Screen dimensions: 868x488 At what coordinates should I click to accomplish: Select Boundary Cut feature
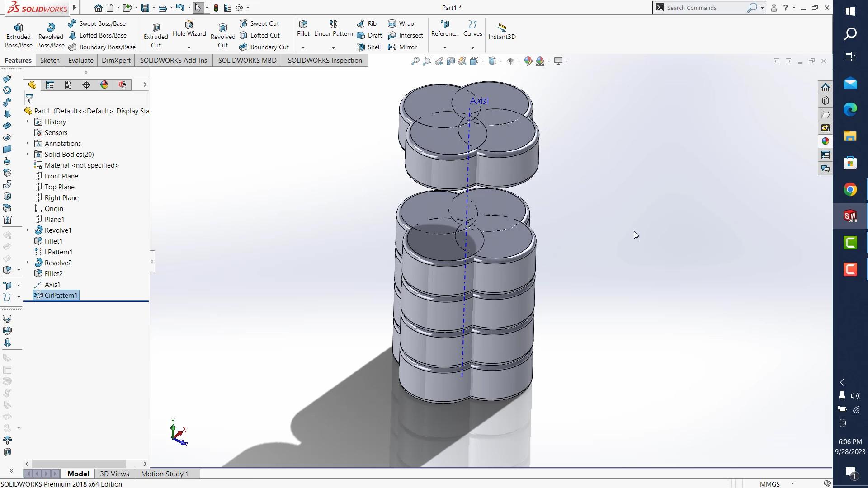(x=264, y=47)
